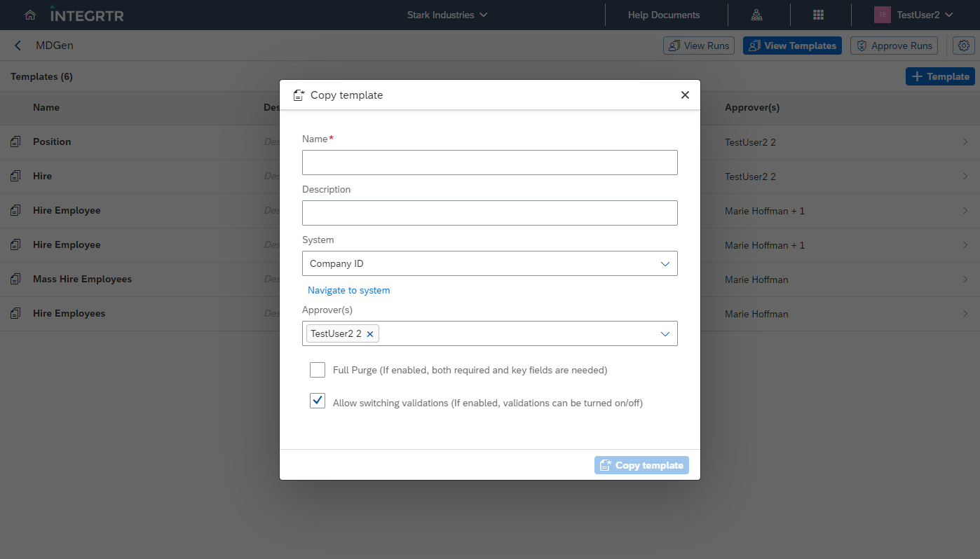980x559 pixels.
Task: Switch to View Runs
Action: pyautogui.click(x=698, y=45)
